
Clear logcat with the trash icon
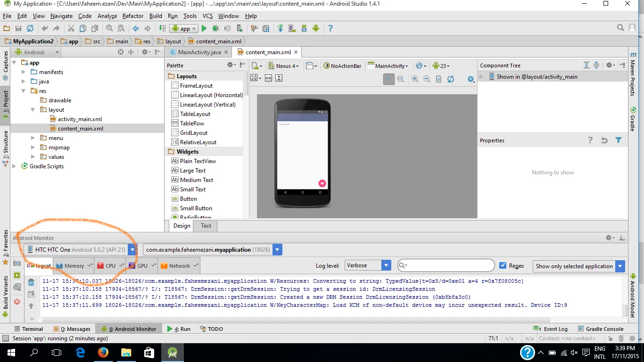[31, 282]
